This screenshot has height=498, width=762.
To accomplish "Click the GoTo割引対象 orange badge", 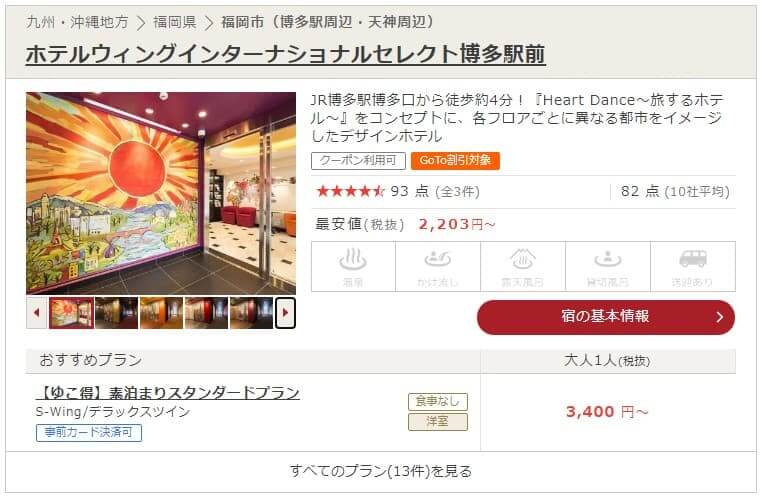I will [455, 161].
